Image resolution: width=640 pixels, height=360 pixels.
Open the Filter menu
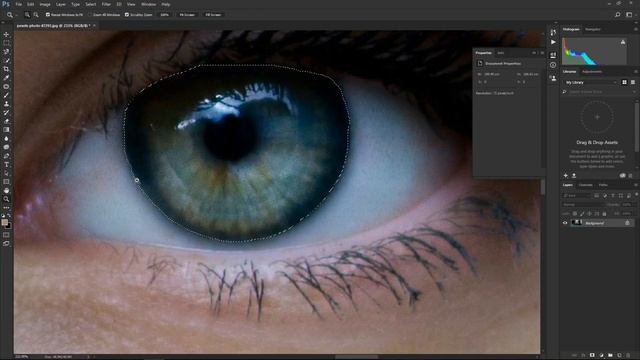[106, 4]
